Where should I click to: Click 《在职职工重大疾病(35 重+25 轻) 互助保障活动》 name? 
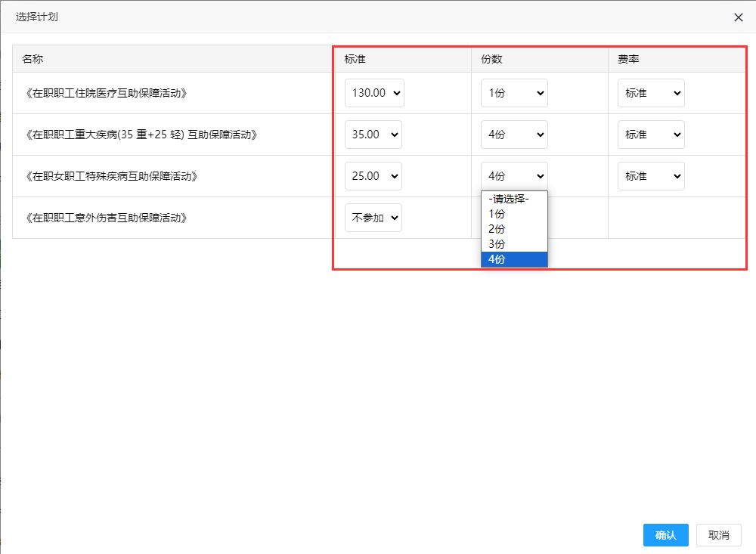point(141,135)
